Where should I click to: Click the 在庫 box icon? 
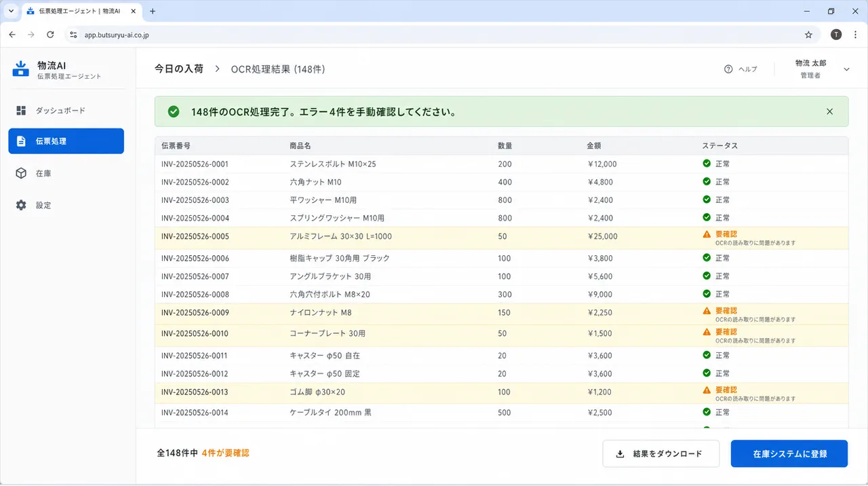[21, 173]
